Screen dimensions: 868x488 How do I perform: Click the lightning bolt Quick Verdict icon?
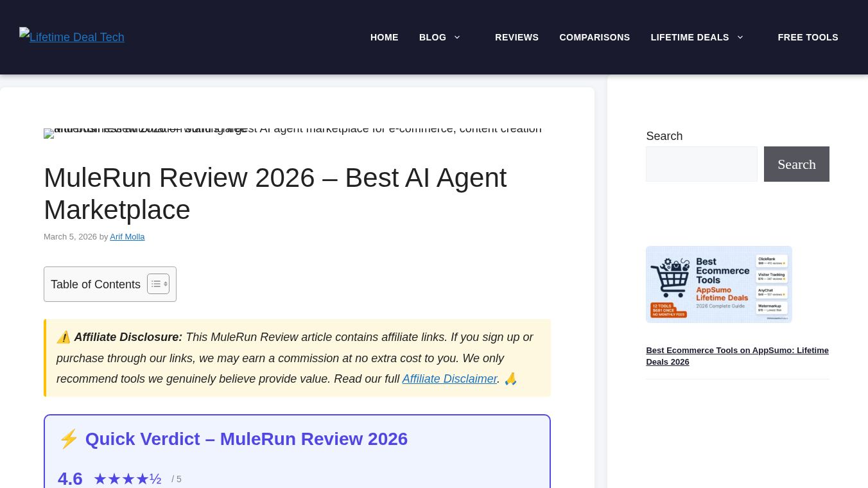(x=69, y=439)
